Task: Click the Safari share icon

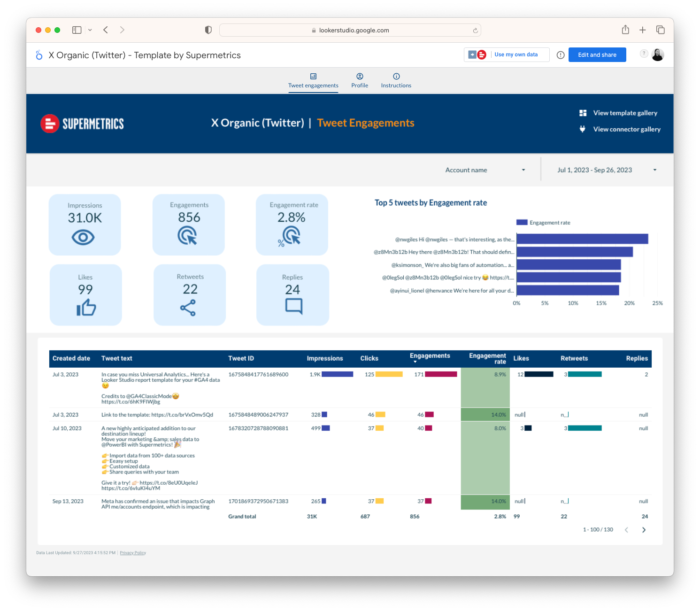Action: 625,30
